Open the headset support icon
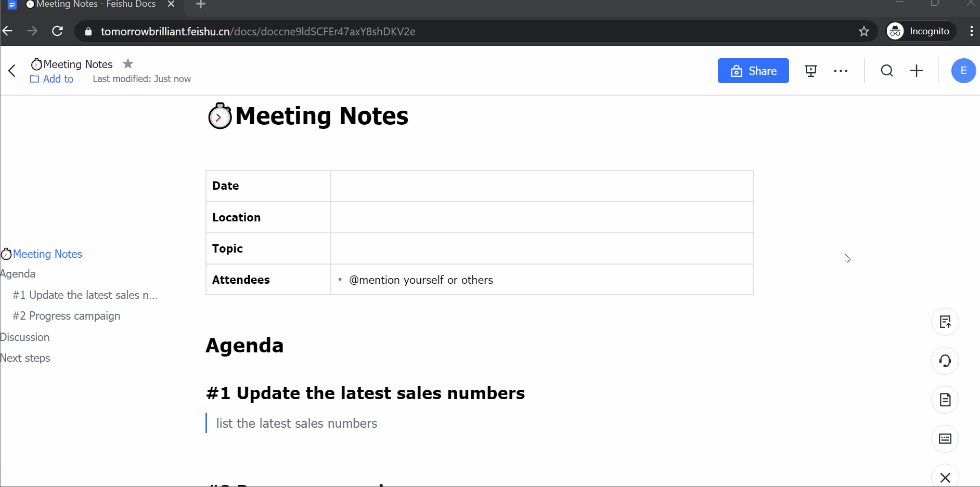 point(945,361)
